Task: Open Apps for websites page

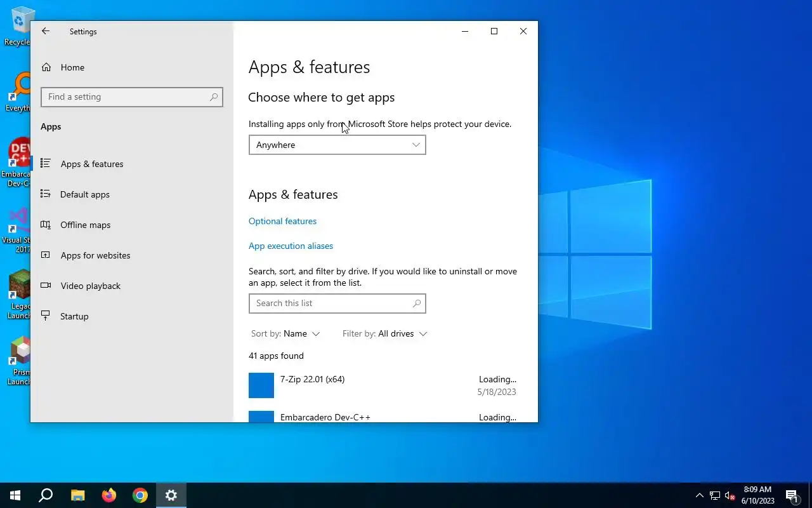Action: click(132, 255)
